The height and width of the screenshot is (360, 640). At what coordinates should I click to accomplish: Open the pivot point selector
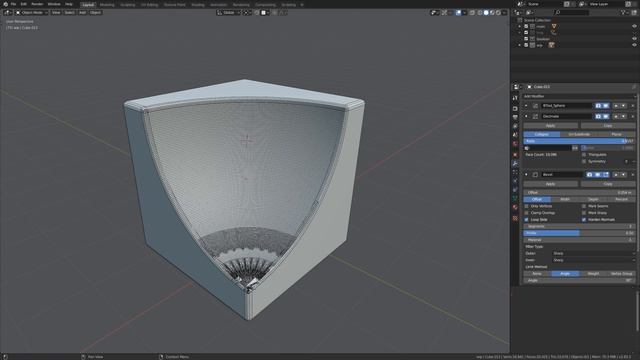(x=247, y=13)
